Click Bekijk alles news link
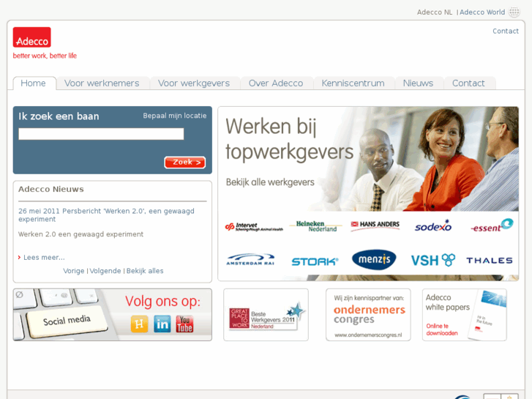This screenshot has height=399, width=532. 145,271
